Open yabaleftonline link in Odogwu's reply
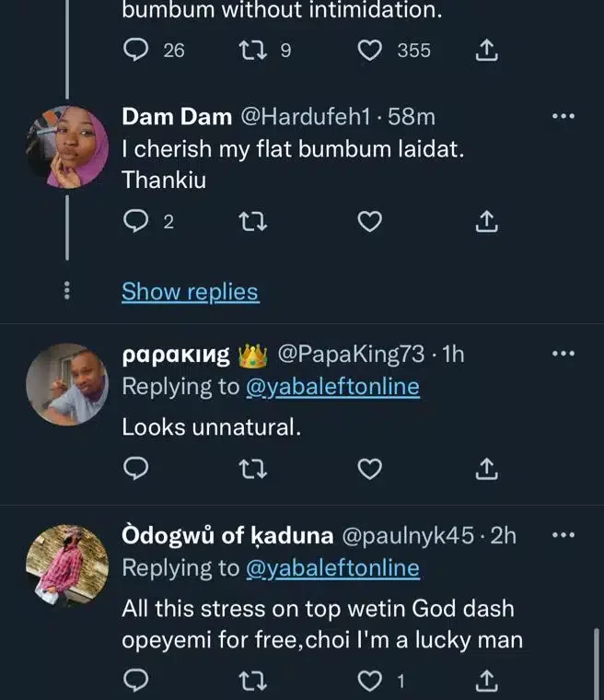Viewport: 604px width, 700px height. click(x=332, y=568)
